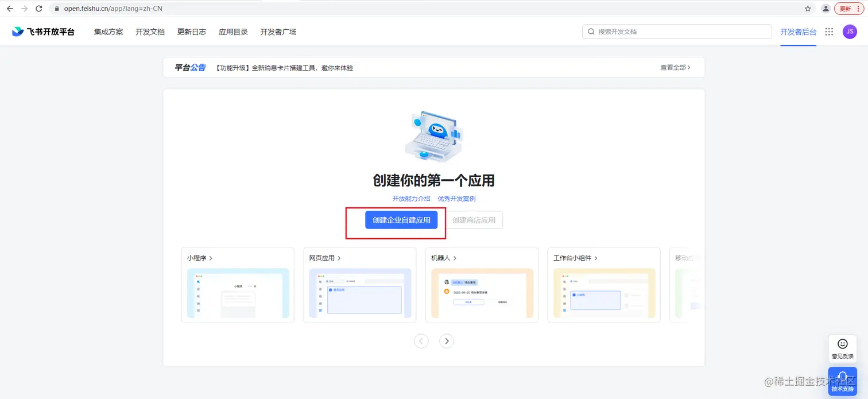Open the 集成方案 menu
Viewport: 868px width, 399px height.
point(108,32)
